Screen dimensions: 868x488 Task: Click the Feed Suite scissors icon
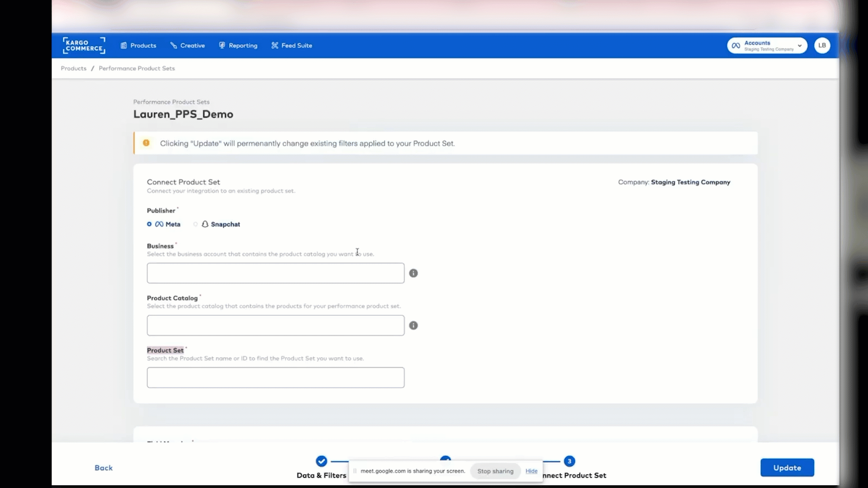tap(275, 45)
